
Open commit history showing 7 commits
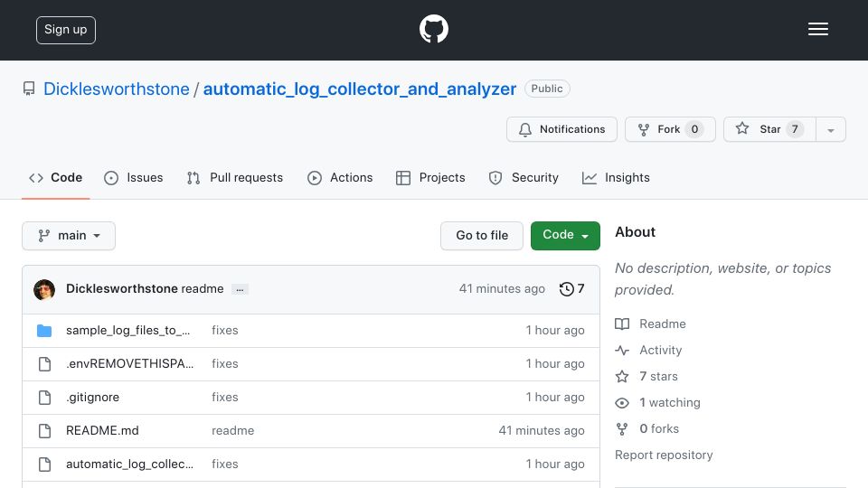point(571,289)
